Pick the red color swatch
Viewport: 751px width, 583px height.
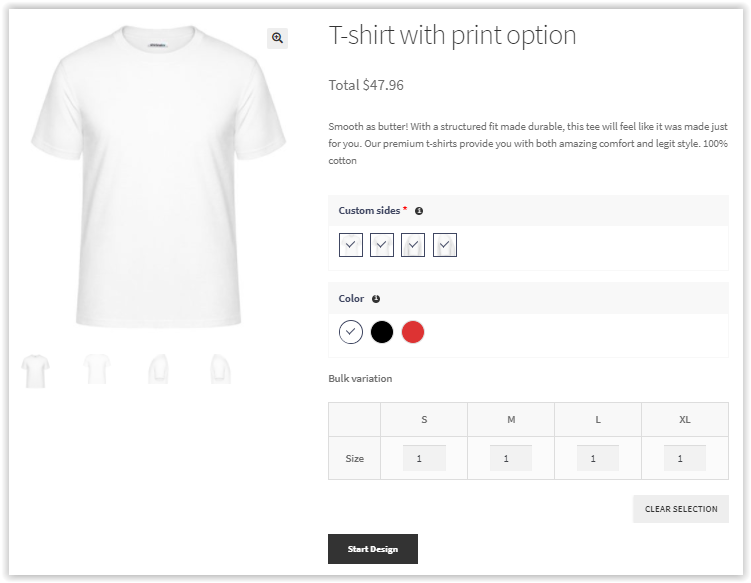413,332
